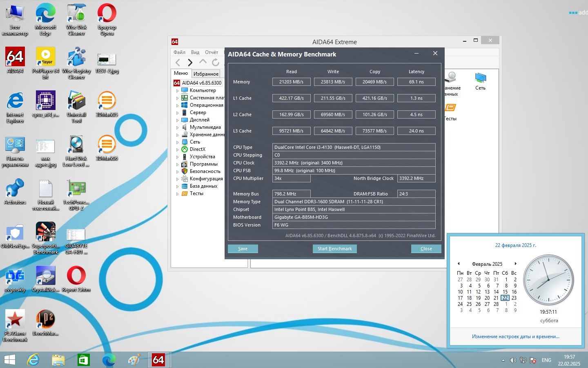Select Мультимедиа in the AIDA64 tree

click(x=205, y=127)
